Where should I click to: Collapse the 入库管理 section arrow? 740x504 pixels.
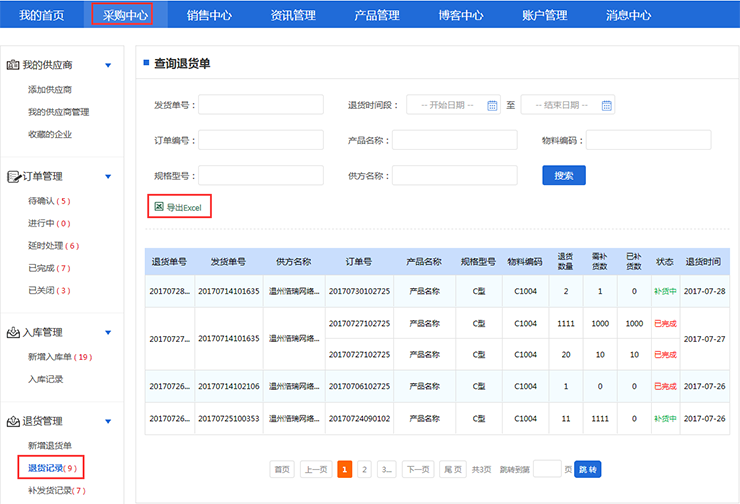click(x=108, y=333)
